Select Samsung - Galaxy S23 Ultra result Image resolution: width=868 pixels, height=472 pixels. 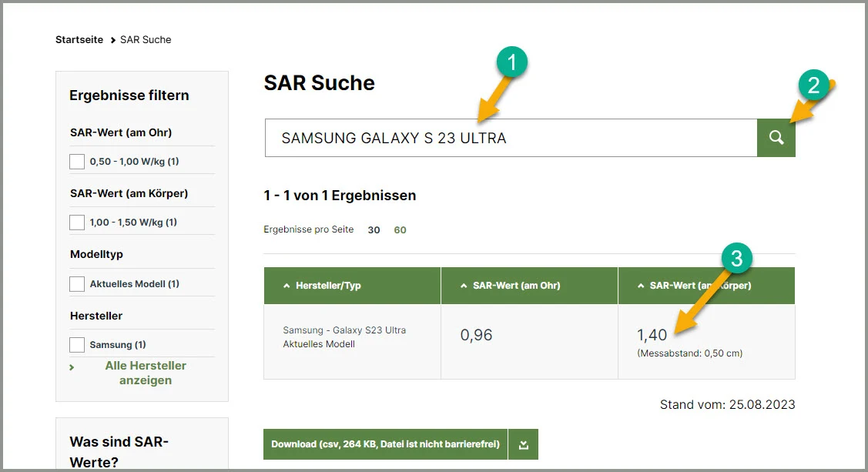coord(344,330)
